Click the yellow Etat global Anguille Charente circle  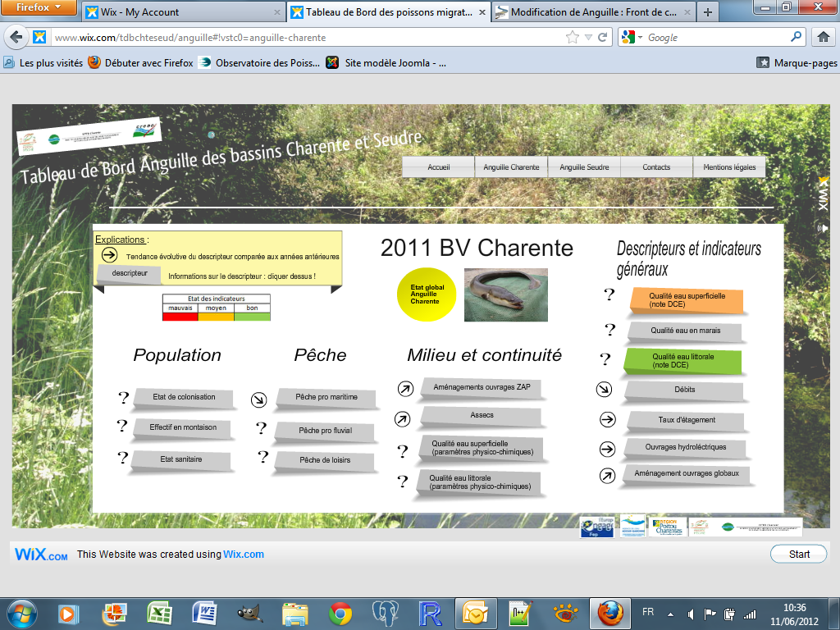coord(426,294)
